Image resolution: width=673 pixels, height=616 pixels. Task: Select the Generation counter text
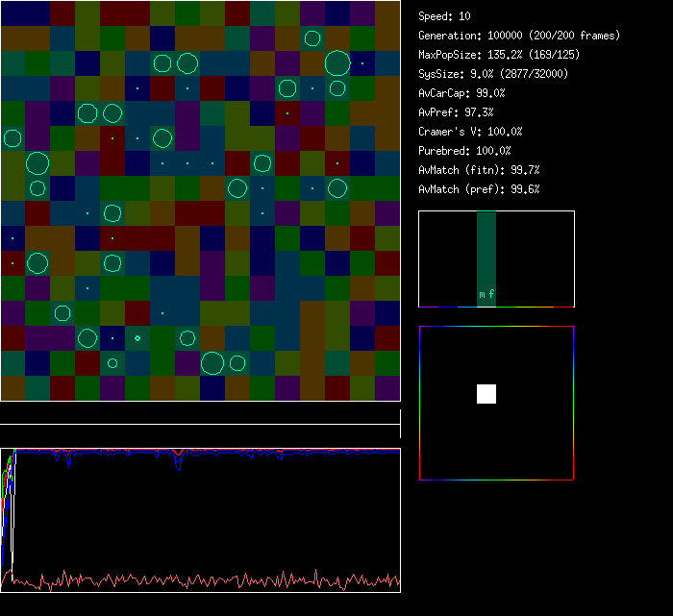[x=518, y=36]
